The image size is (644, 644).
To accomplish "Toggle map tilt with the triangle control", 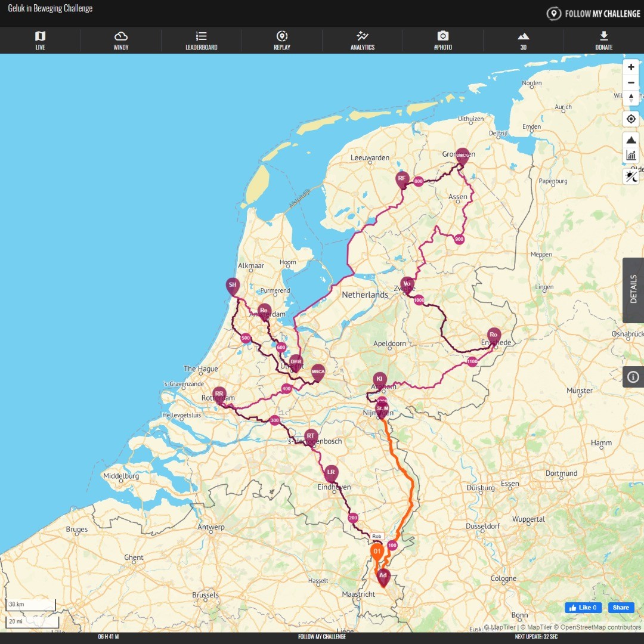I will 631,98.
